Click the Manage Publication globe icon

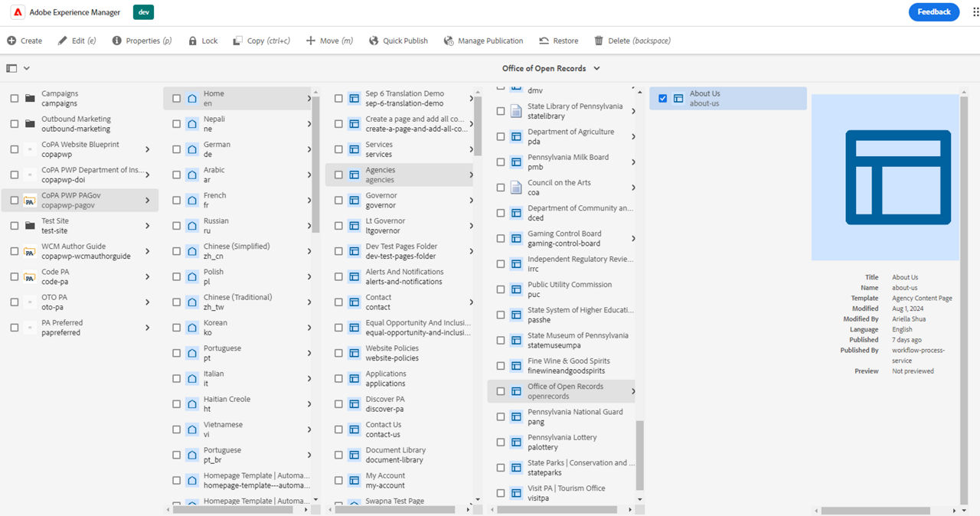(x=449, y=41)
